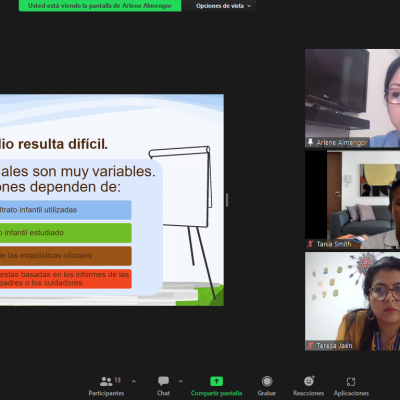Select Arlene Almengor's video thumbnail
Image resolution: width=400 pixels, height=400 pixels.
352,98
